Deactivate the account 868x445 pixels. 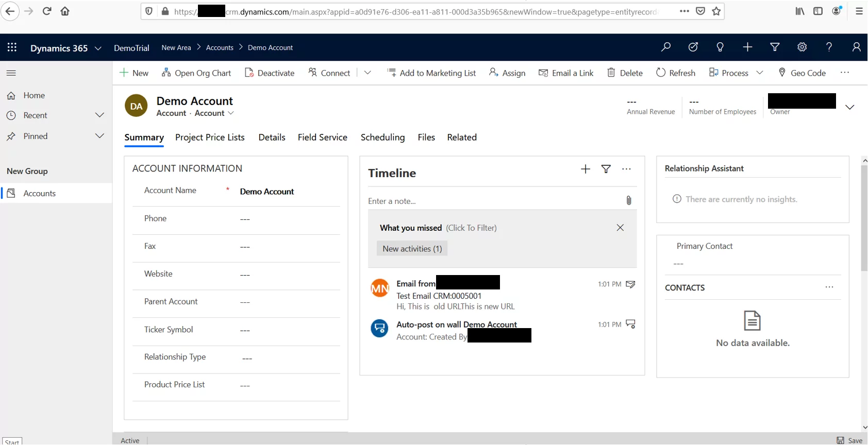270,73
